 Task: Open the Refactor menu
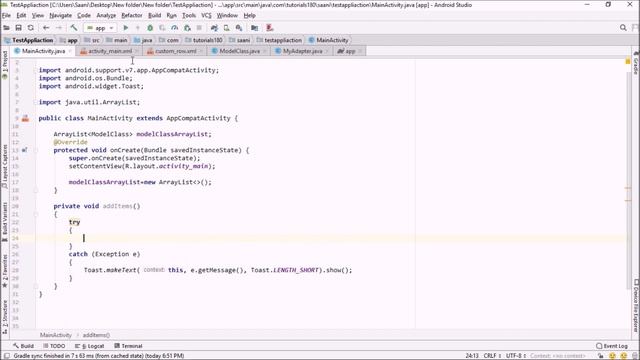tap(132, 16)
